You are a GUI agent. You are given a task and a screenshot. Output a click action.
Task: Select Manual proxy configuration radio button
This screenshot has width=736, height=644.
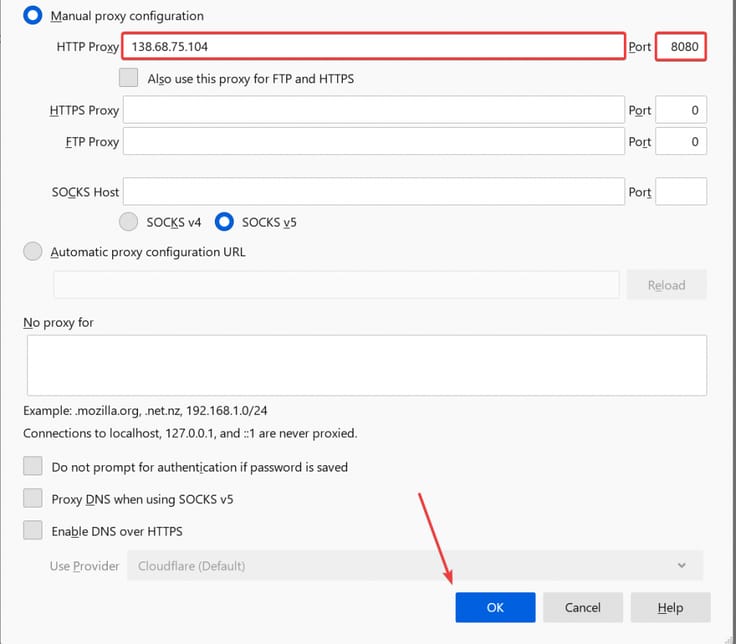33,16
